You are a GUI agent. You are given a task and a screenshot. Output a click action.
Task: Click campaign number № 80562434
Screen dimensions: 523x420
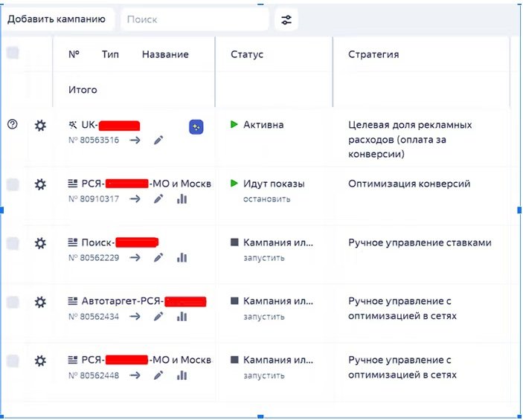94,317
